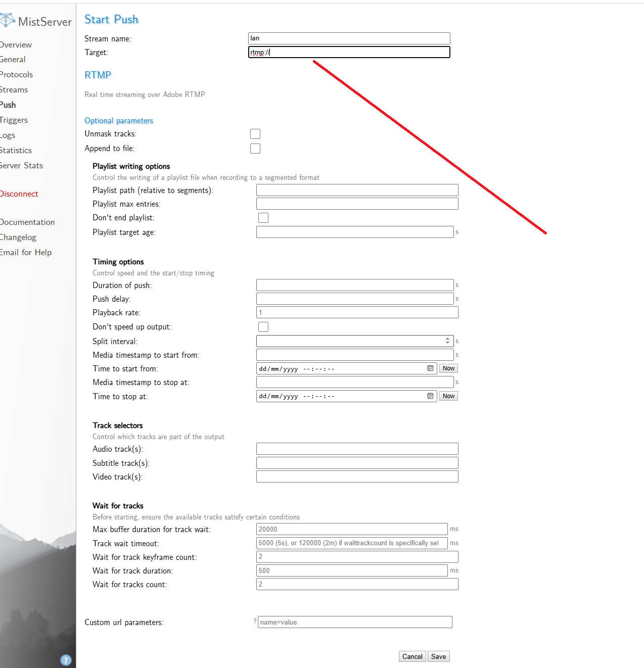
Task: Click the Split interval spinner arrows
Action: [x=447, y=341]
